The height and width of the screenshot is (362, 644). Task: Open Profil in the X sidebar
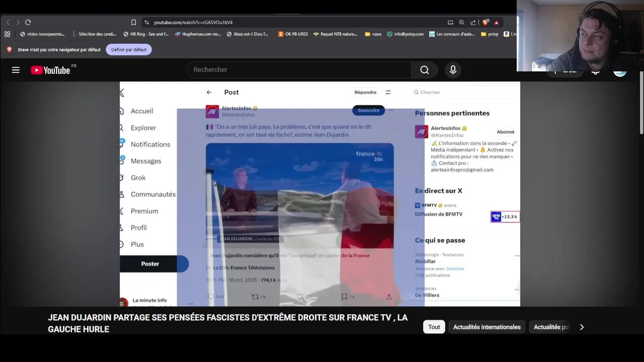coord(139,228)
